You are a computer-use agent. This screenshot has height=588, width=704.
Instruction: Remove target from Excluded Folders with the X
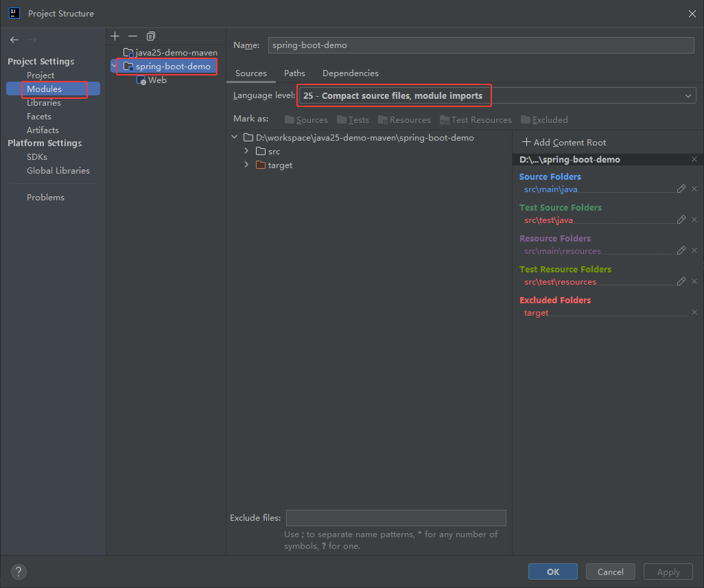(x=694, y=312)
